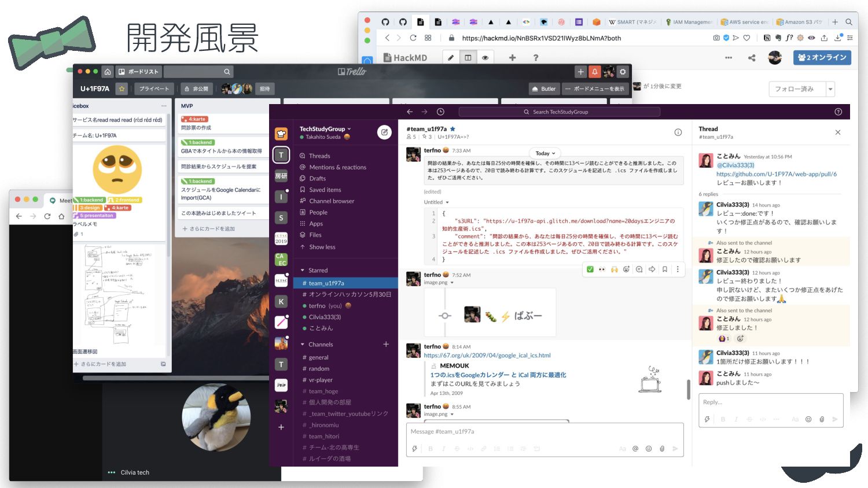
Task: Click the Trello invite button
Action: tap(265, 88)
